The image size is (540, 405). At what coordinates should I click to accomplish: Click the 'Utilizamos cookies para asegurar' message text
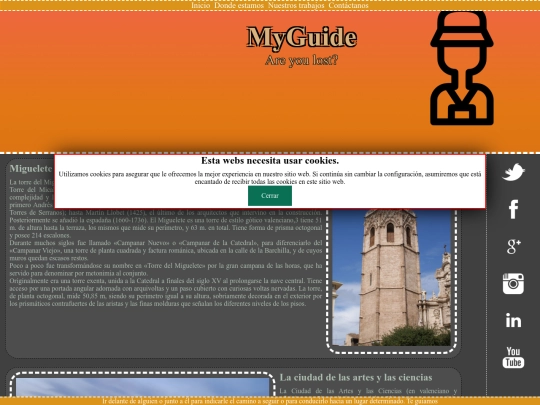pos(270,178)
